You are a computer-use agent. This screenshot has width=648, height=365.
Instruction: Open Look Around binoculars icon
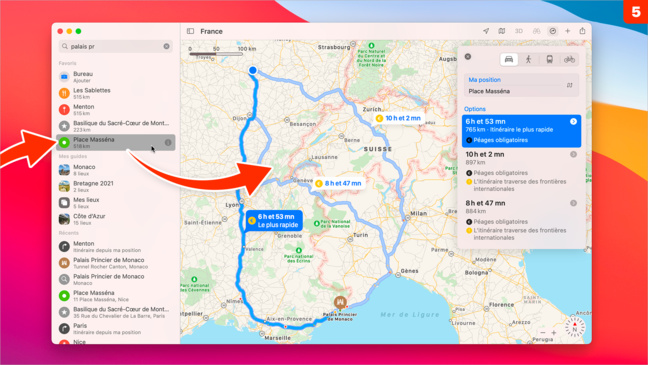coord(536,31)
